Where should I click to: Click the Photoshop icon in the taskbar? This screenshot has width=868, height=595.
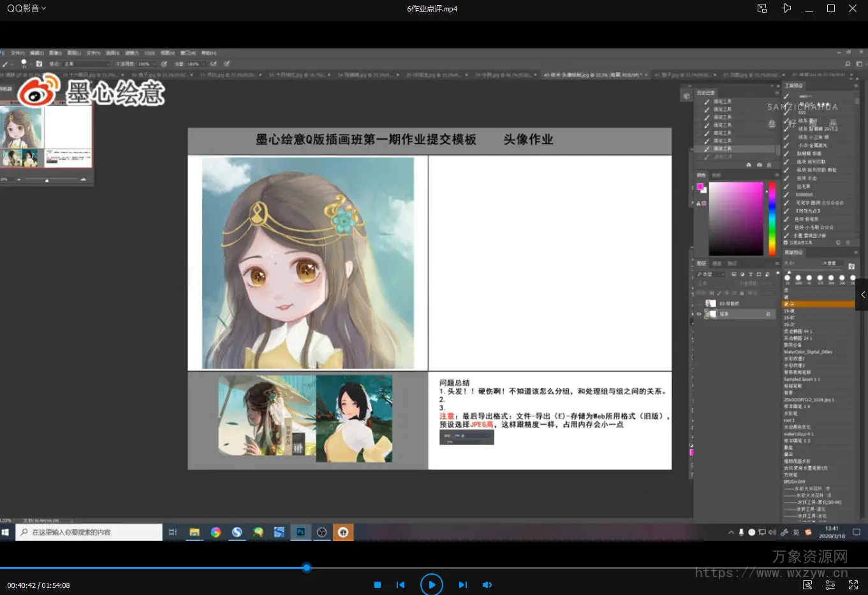300,533
